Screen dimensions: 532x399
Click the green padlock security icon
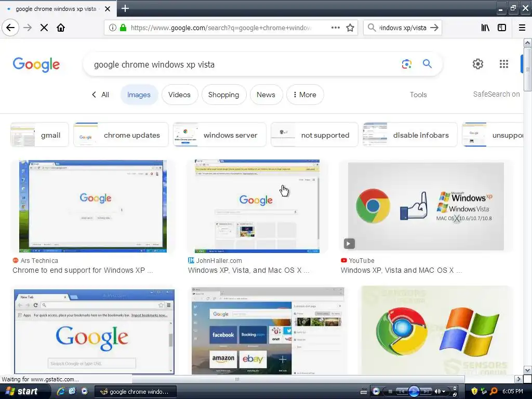tap(123, 28)
